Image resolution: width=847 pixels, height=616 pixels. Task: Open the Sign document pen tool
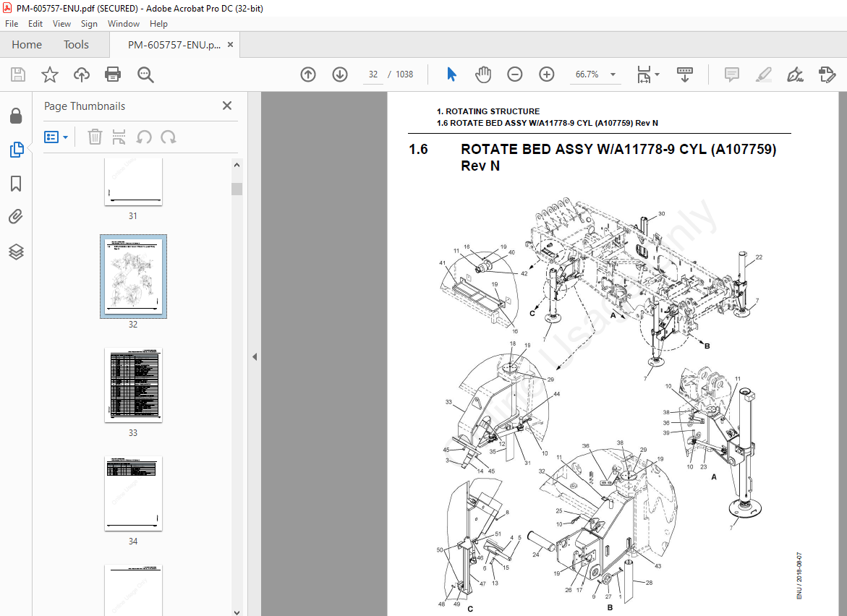coord(795,74)
